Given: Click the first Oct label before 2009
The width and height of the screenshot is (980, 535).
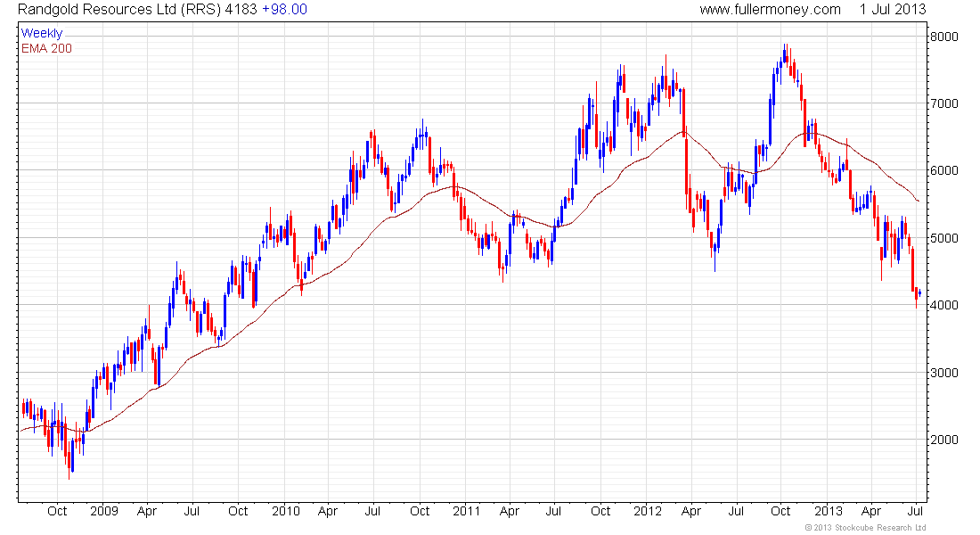Looking at the screenshot, I should pos(57,511).
